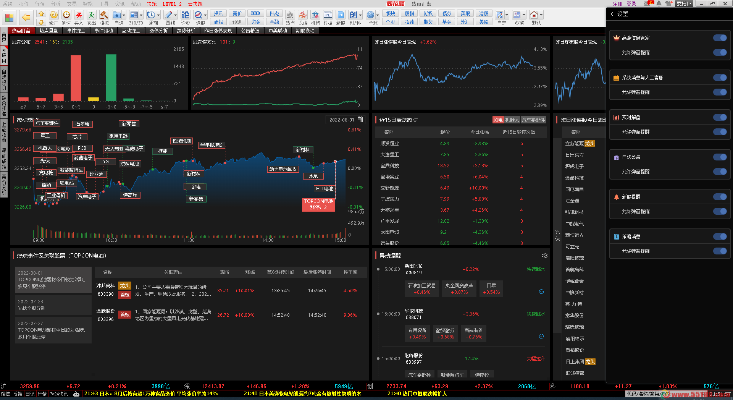
Task: Click the yellow back arrow in the toolbar
Action: 28,17
